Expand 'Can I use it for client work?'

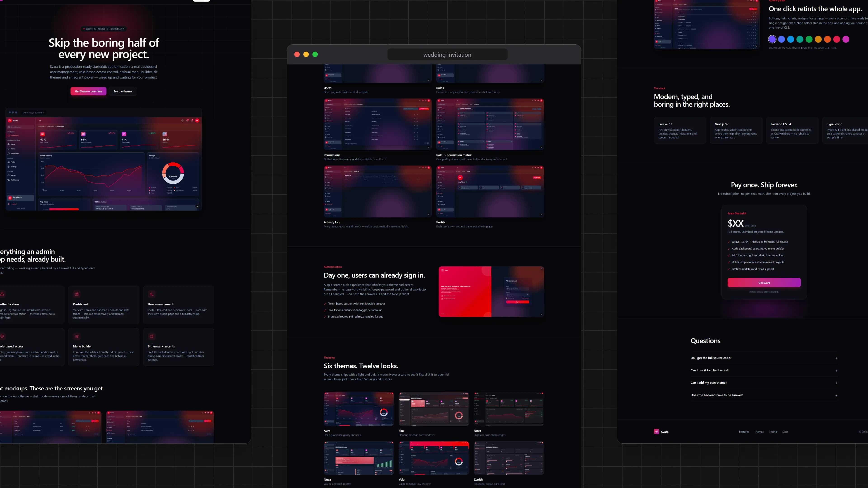[764, 371]
